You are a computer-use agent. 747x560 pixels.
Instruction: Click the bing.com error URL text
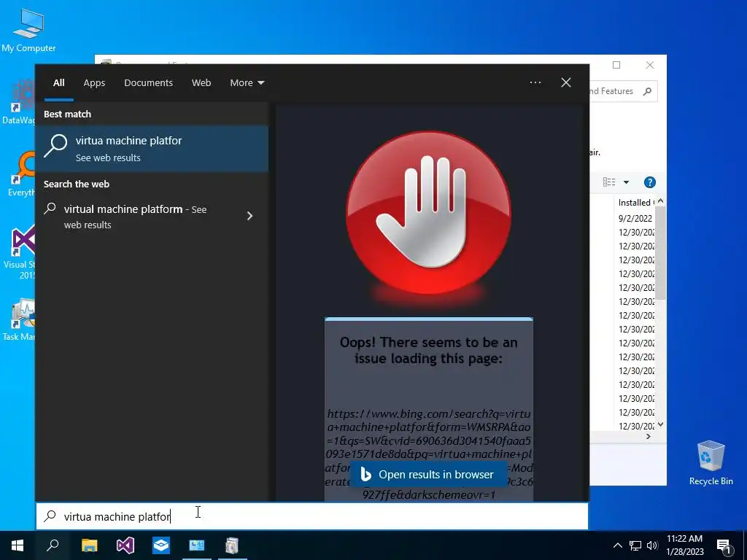429,454
